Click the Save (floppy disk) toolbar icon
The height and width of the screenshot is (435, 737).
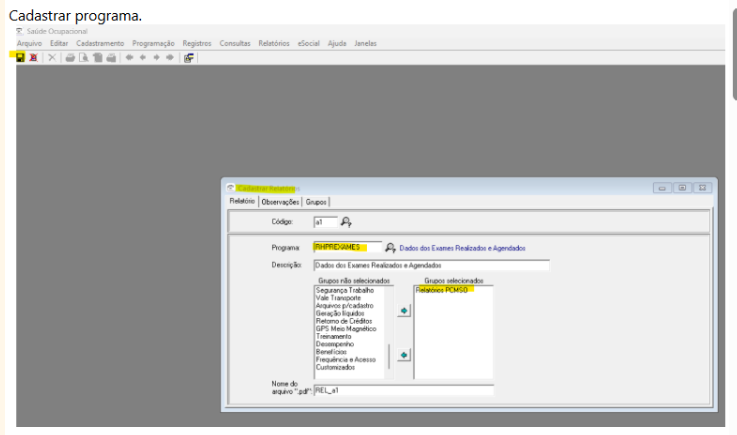(x=20, y=58)
